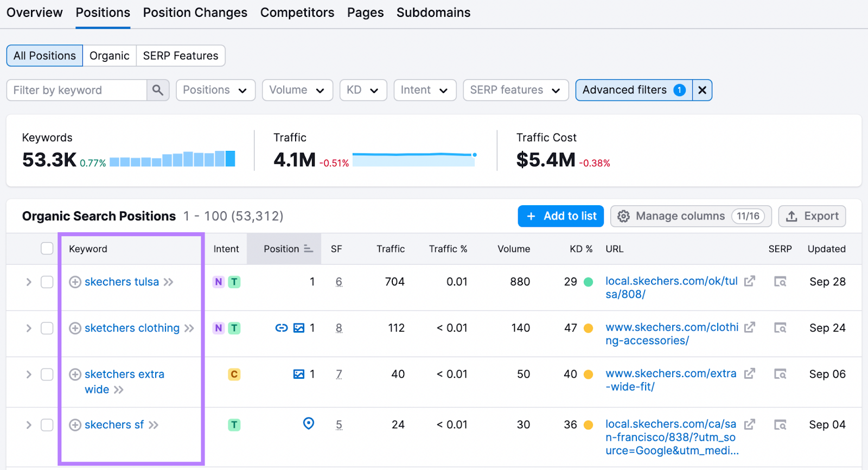
Task: Open the Positions filter dropdown
Action: 215,90
